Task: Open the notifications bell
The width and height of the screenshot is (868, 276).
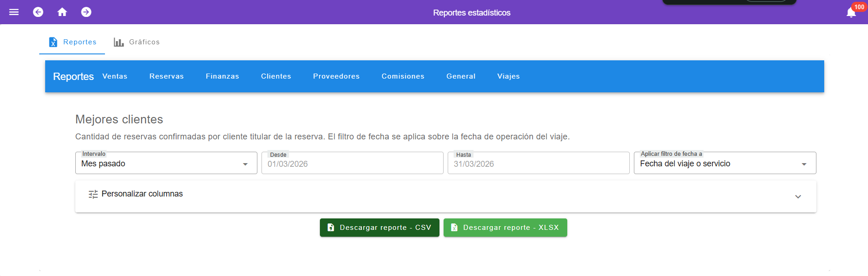Action: tap(851, 13)
